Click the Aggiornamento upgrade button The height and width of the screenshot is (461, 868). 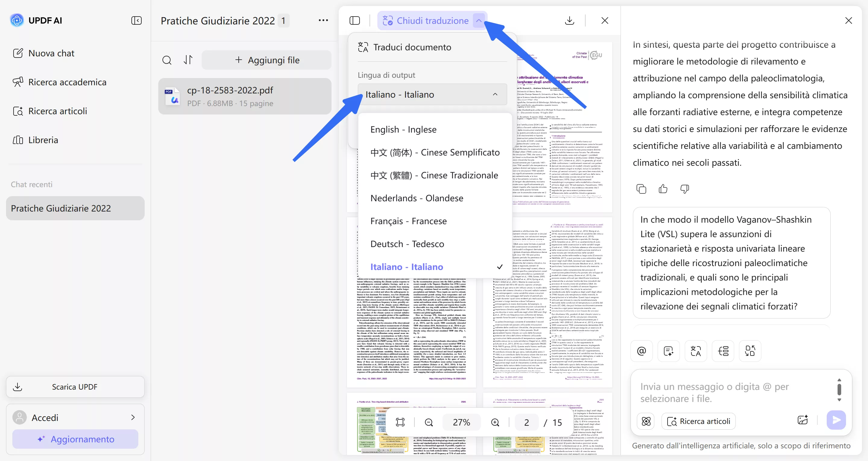[75, 439]
